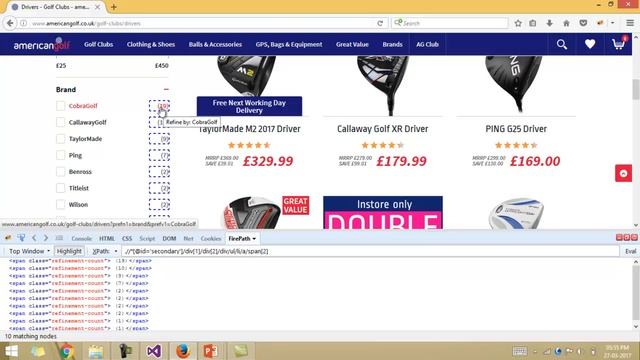Open the Balls & Accessories menu
The image size is (640, 360).
[215, 44]
